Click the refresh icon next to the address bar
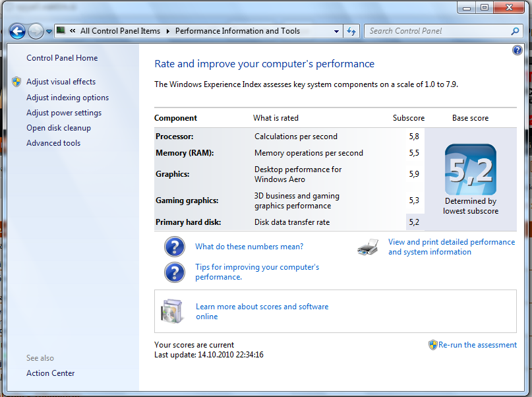Image resolution: width=532 pixels, height=397 pixels. click(x=351, y=31)
